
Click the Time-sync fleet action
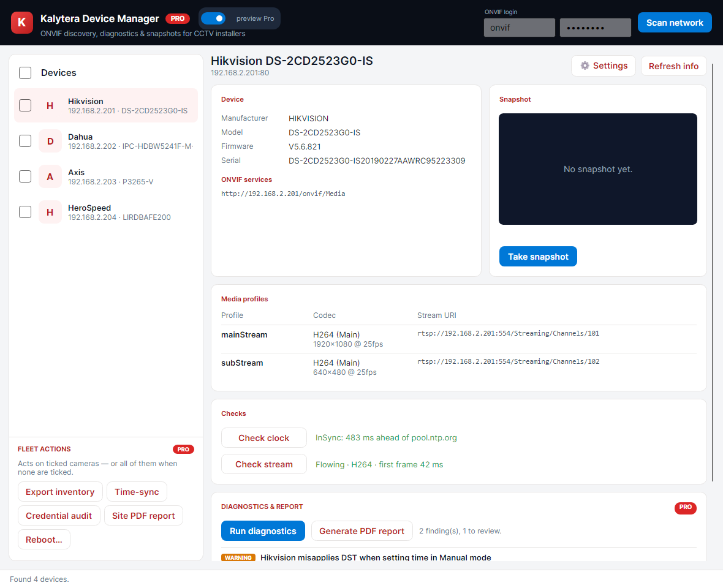137,492
